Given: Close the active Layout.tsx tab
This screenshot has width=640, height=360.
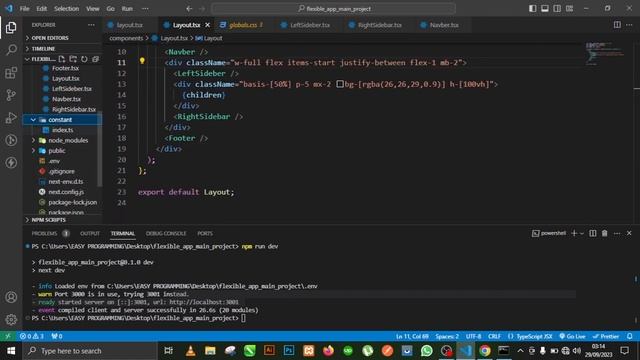Looking at the screenshot, I should point(207,25).
